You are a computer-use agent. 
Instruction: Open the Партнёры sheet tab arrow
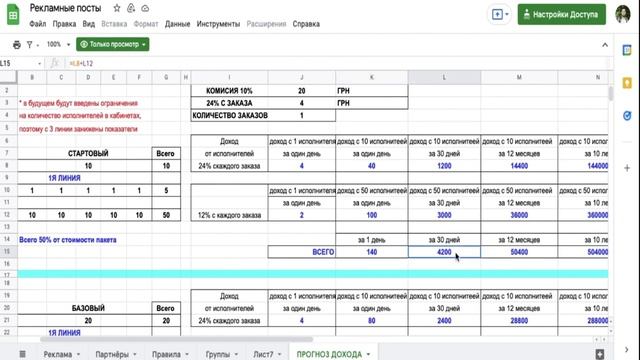(135, 354)
